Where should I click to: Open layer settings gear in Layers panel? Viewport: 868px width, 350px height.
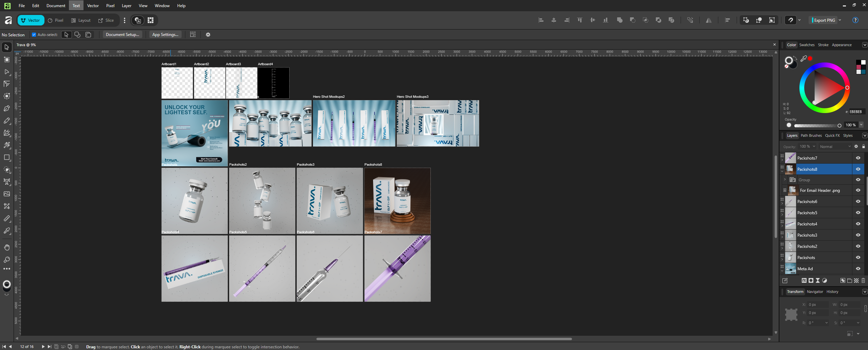[x=856, y=147]
